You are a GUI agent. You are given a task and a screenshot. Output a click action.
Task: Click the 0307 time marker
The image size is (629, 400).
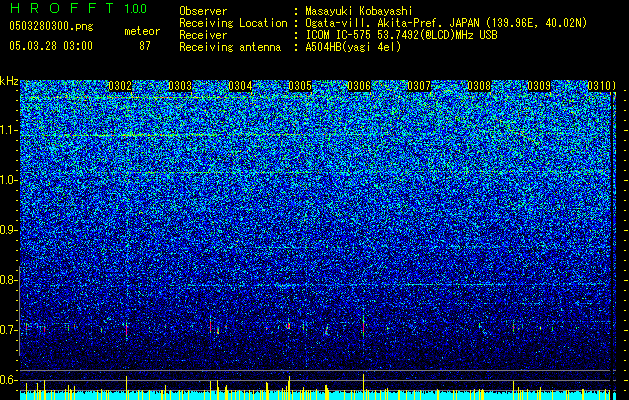(x=419, y=86)
